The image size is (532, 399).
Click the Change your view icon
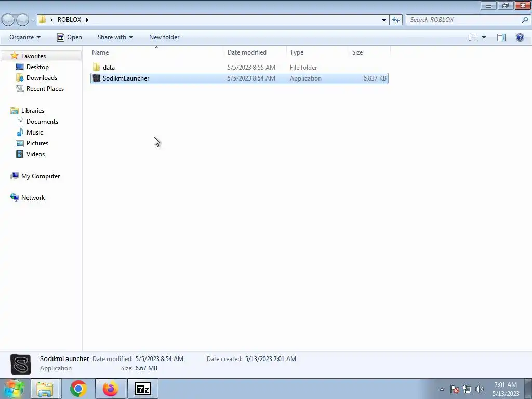point(473,37)
